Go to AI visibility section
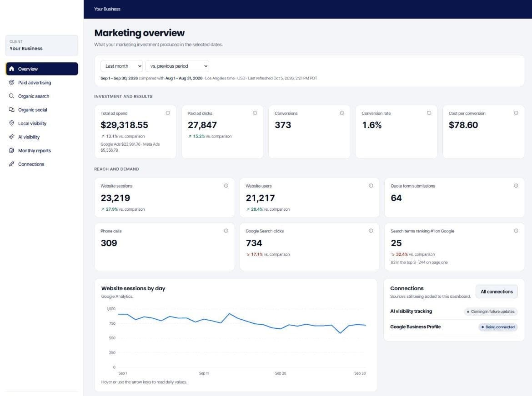The width and height of the screenshot is (532, 396). pyautogui.click(x=42, y=137)
